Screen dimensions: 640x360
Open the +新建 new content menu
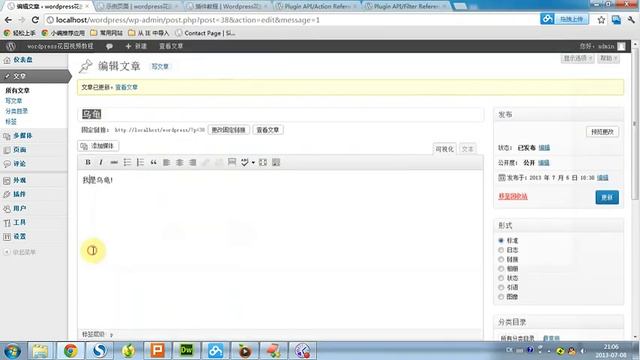click(x=136, y=47)
